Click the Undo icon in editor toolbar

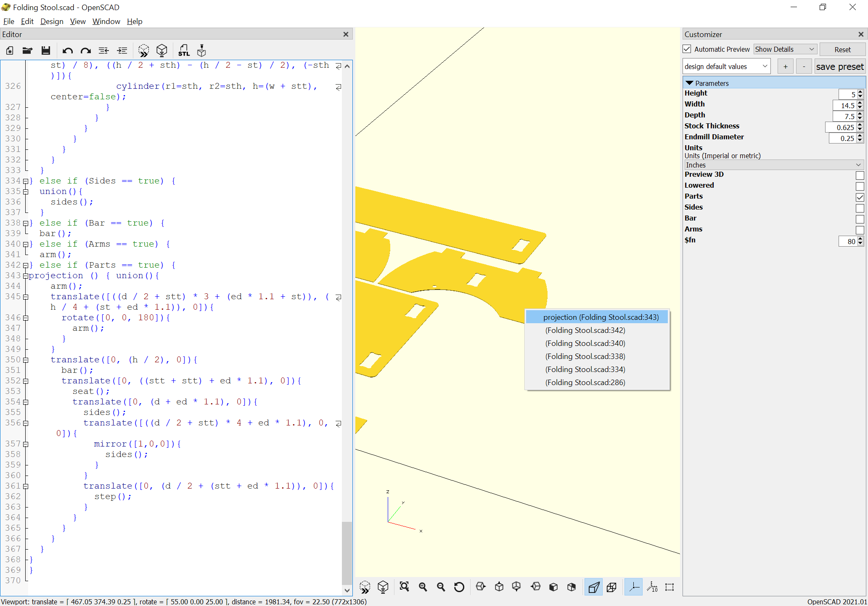pyautogui.click(x=67, y=51)
